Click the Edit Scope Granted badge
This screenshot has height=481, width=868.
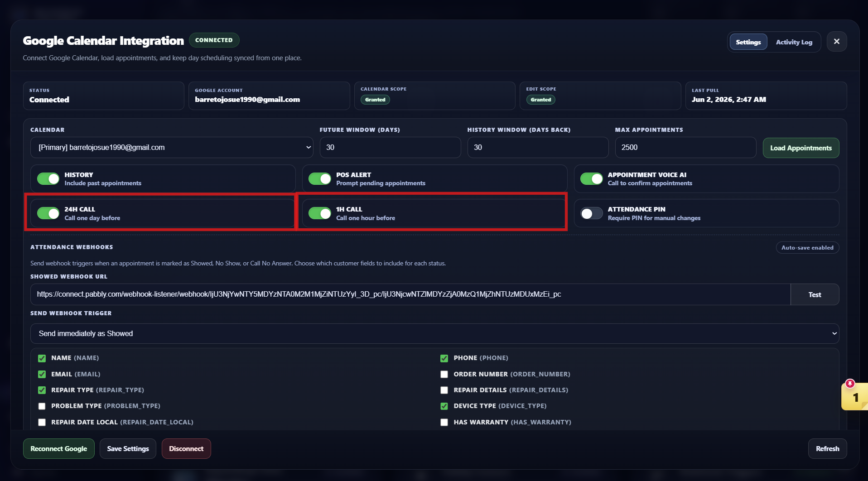(540, 100)
